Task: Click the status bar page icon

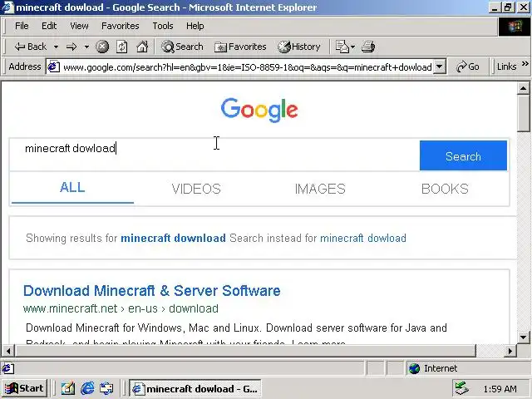Action: (7, 368)
